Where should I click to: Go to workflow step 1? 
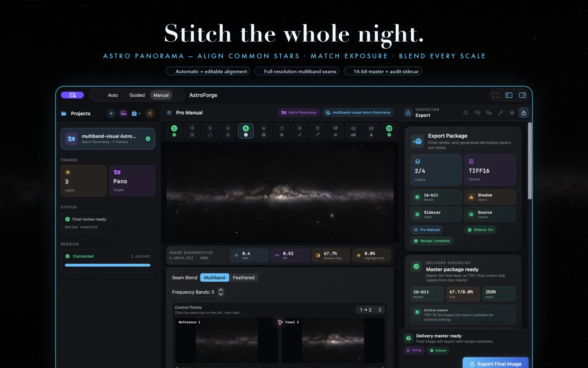pyautogui.click(x=174, y=131)
